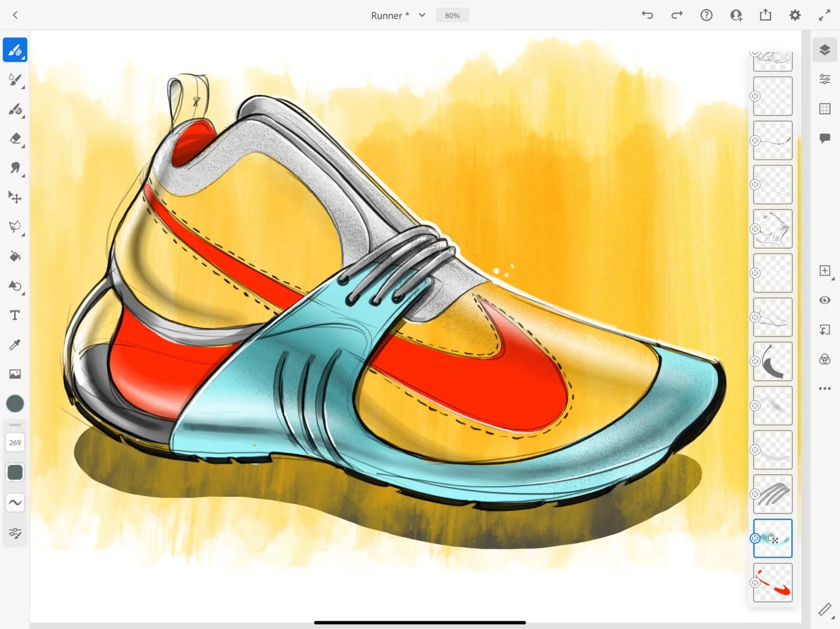Select the Shapes tool
The width and height of the screenshot is (840, 629).
15,286
